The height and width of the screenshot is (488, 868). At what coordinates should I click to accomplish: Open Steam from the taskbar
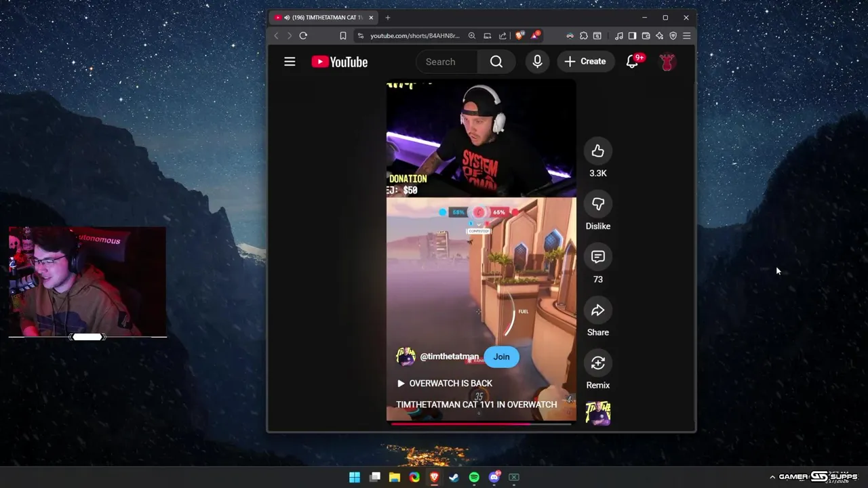[454, 477]
